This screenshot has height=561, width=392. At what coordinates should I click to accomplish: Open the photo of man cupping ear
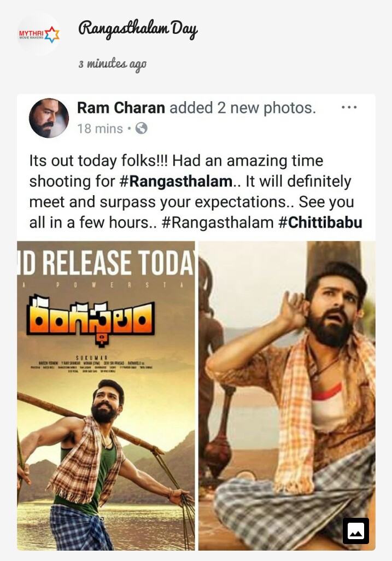[287, 395]
